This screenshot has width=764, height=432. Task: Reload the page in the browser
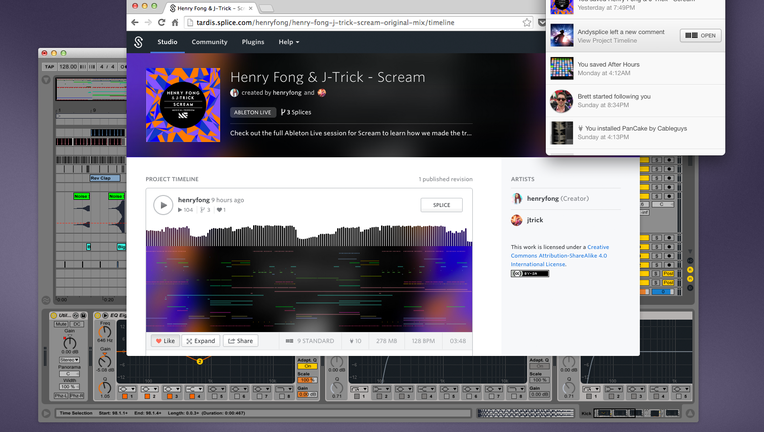[x=161, y=22]
